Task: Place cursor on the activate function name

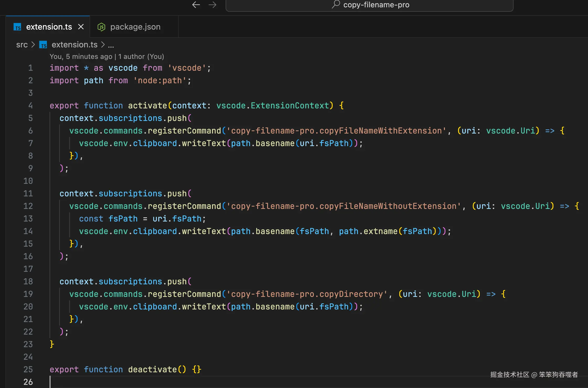Action: click(x=147, y=106)
